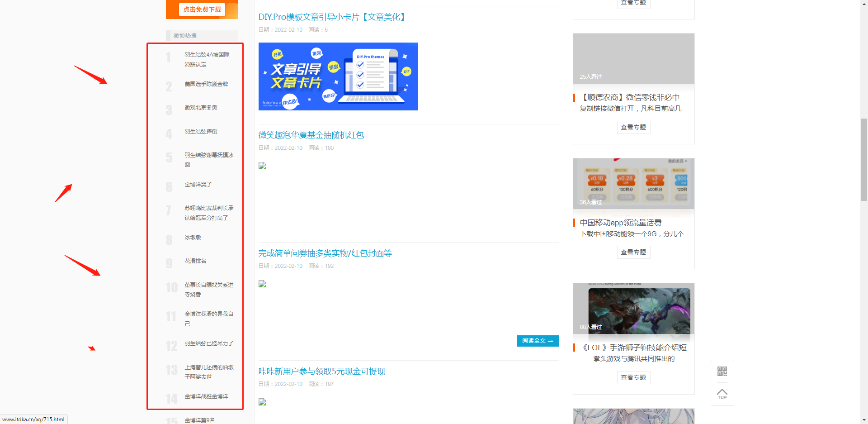Click the LOL game artwork thumbnail
This screenshot has width=868, height=424.
tap(633, 309)
